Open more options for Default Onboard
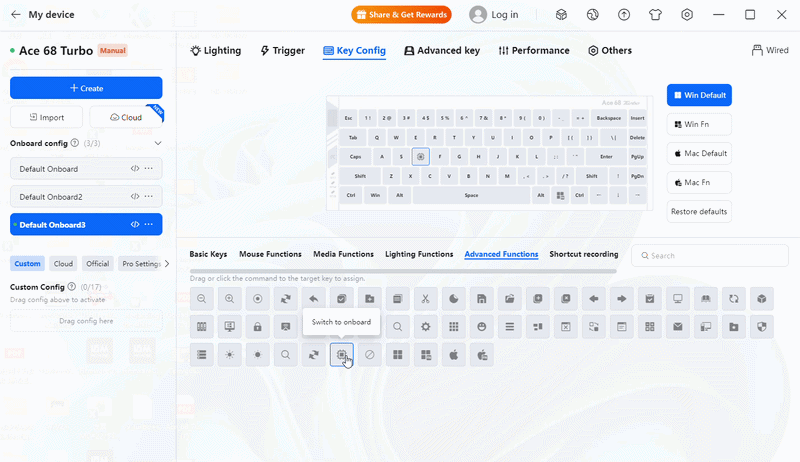Screen dimensions: 800x462 (149, 168)
